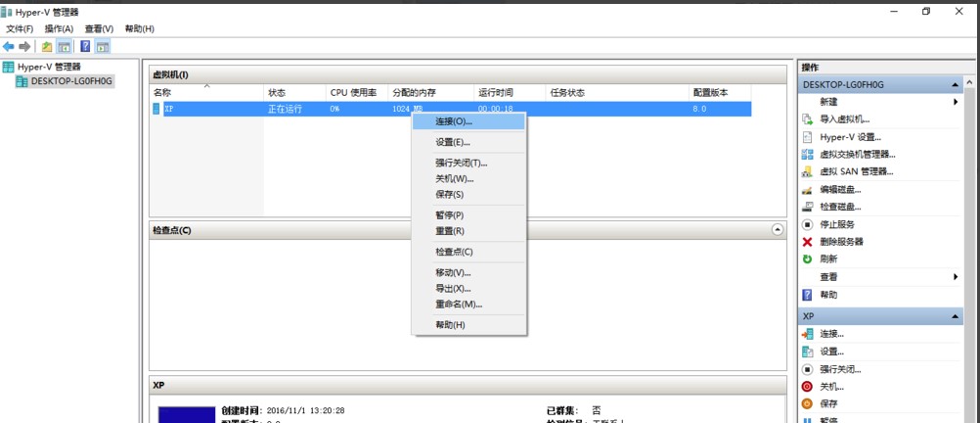Open the 操作(A) menu

click(59, 28)
